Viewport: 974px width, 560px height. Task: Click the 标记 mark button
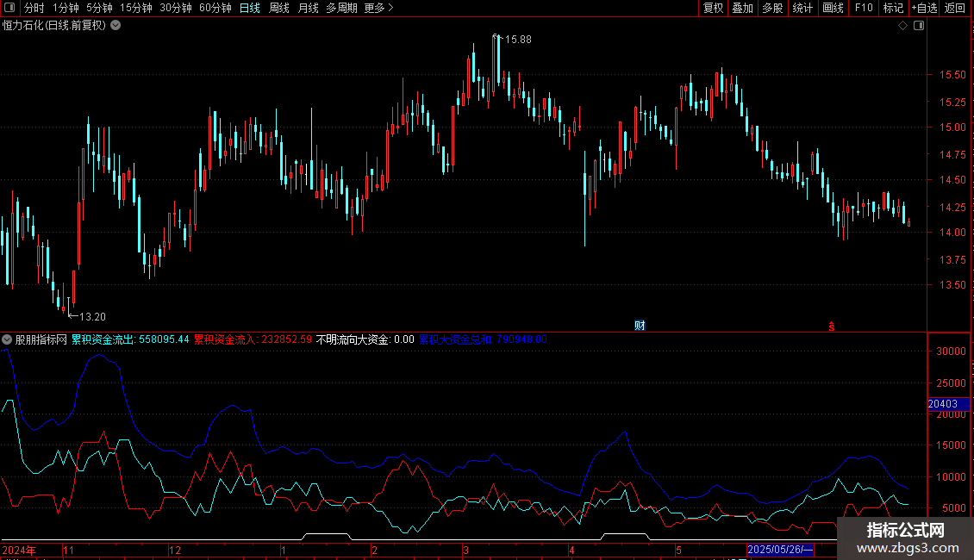click(893, 8)
